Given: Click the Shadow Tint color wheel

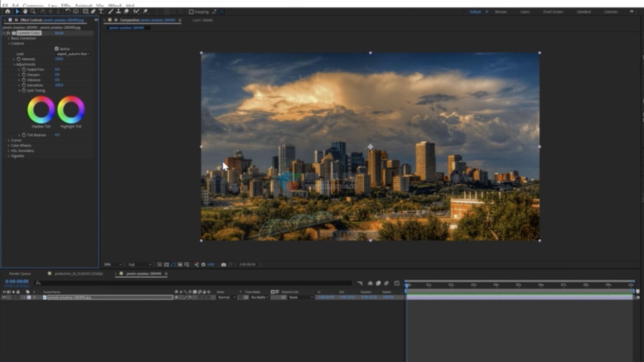Looking at the screenshot, I should (41, 110).
